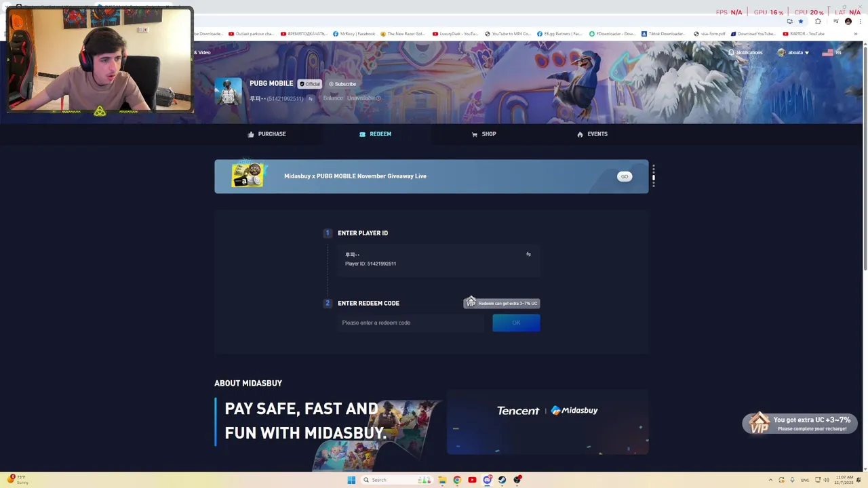Open the RAPTOR - YouTube bookmark

click(x=804, y=34)
